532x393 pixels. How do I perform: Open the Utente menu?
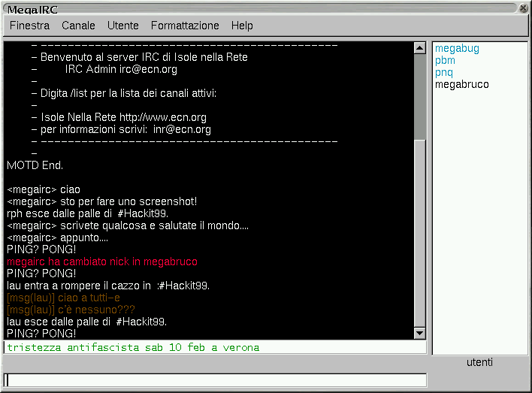[x=122, y=26]
